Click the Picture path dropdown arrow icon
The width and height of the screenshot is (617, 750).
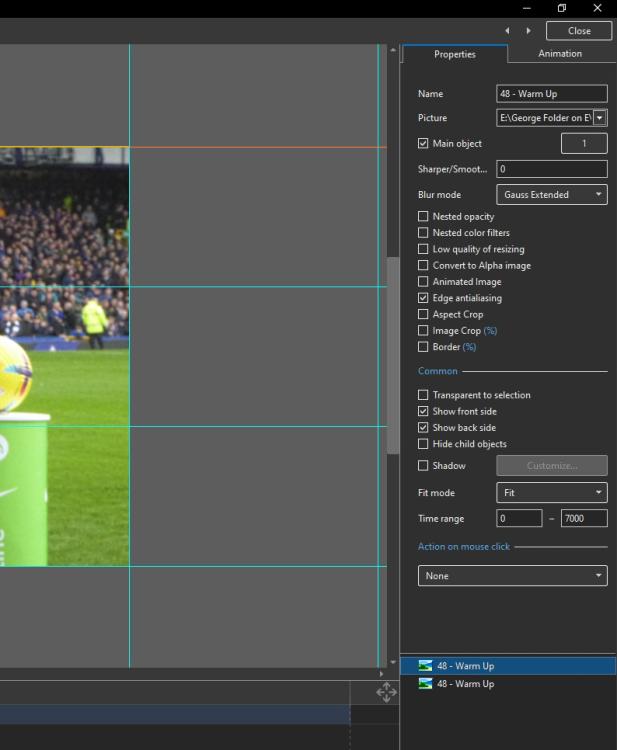click(599, 118)
